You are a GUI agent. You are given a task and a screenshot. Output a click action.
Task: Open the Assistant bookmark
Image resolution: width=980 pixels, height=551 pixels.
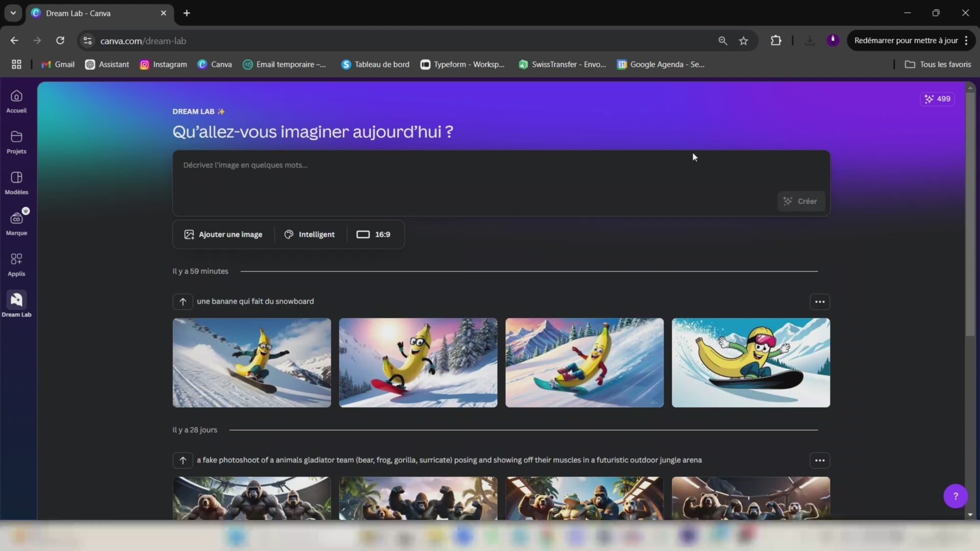[x=107, y=64]
